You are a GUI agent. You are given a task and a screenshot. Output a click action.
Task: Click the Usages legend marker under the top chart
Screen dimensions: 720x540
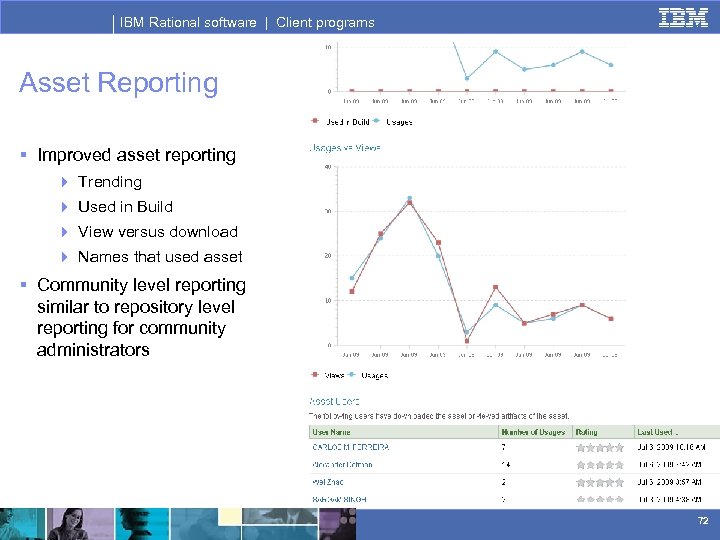point(377,121)
